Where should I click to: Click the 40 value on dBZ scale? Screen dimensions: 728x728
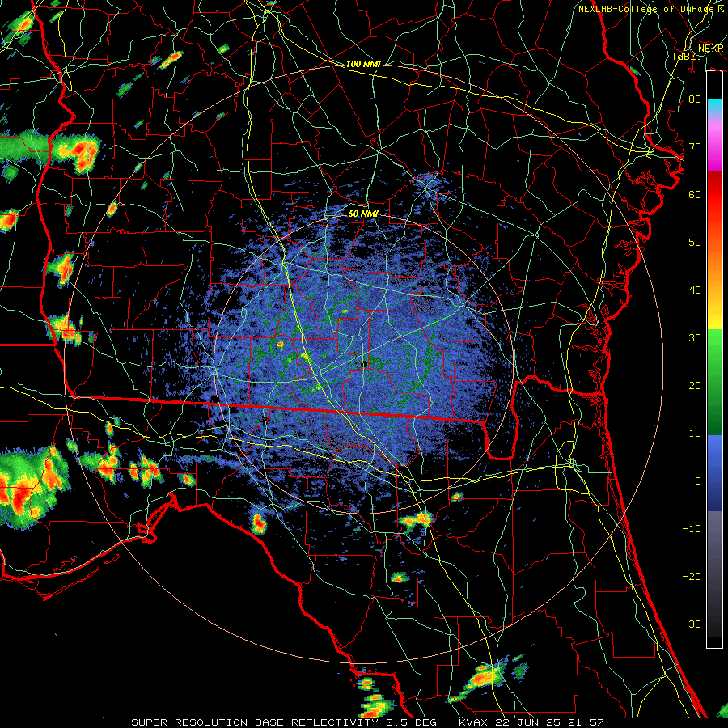(695, 290)
